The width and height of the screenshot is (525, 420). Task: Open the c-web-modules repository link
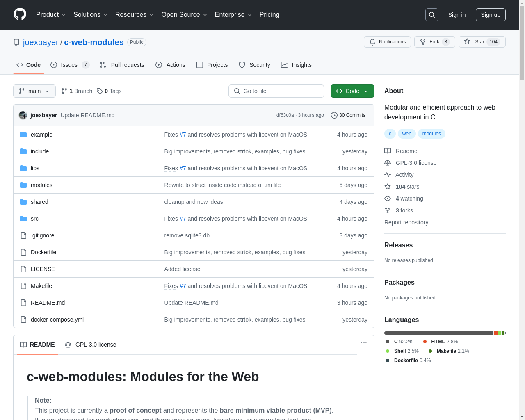coord(94,42)
